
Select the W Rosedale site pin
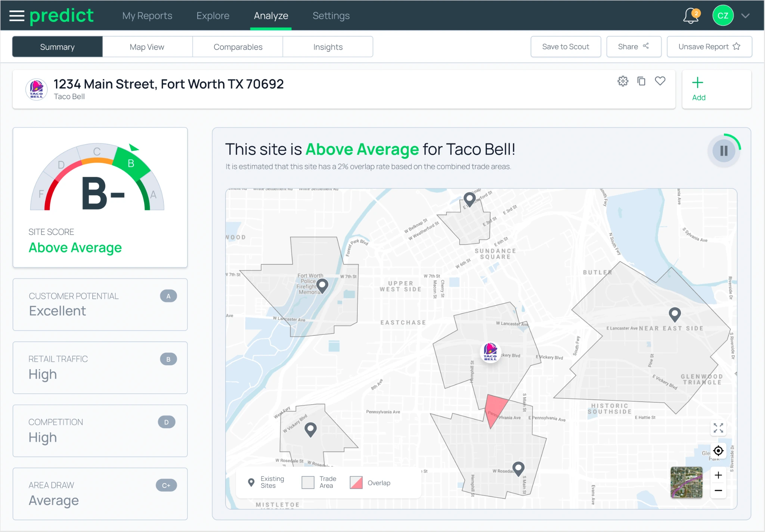(518, 469)
